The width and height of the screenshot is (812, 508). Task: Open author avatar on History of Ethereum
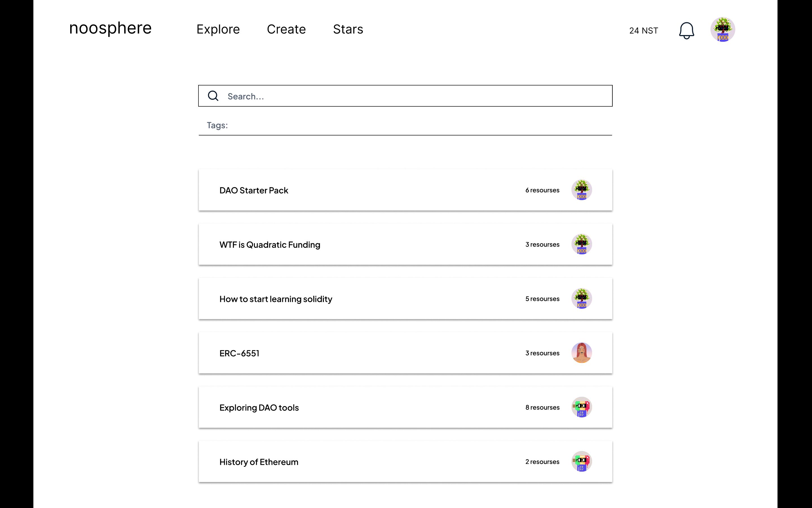581,461
